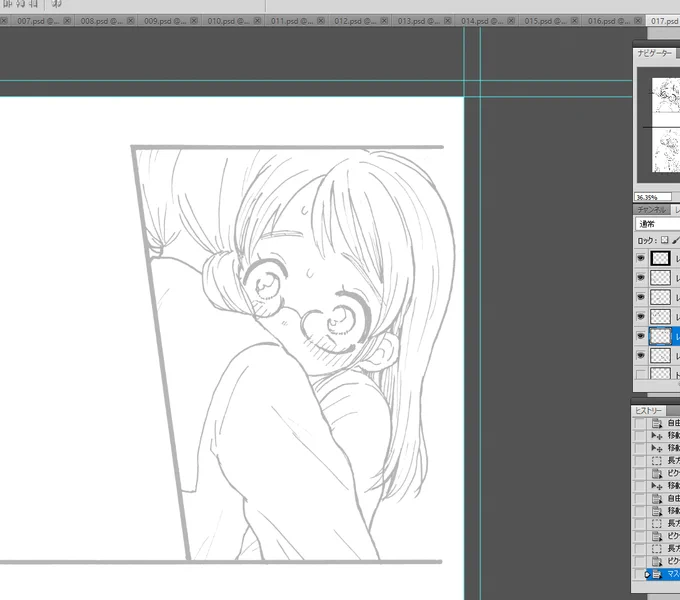Select the top layer's black-bordered thumbnail
This screenshot has height=600, width=680.
(660, 258)
